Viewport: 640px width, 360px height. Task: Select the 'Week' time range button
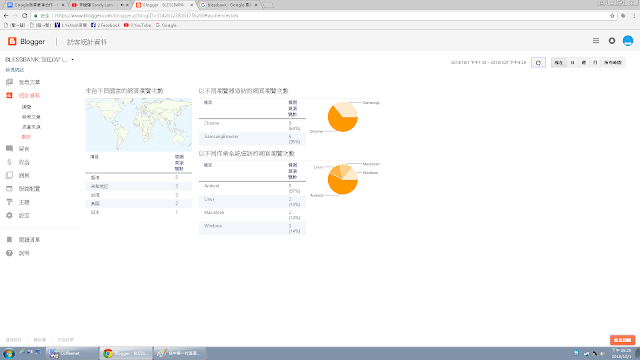[x=584, y=62]
